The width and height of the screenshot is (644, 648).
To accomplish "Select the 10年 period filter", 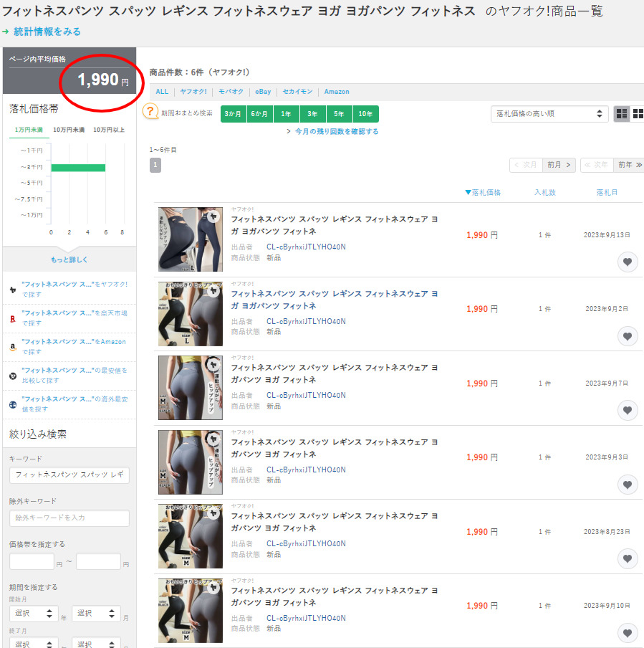I will tap(365, 114).
